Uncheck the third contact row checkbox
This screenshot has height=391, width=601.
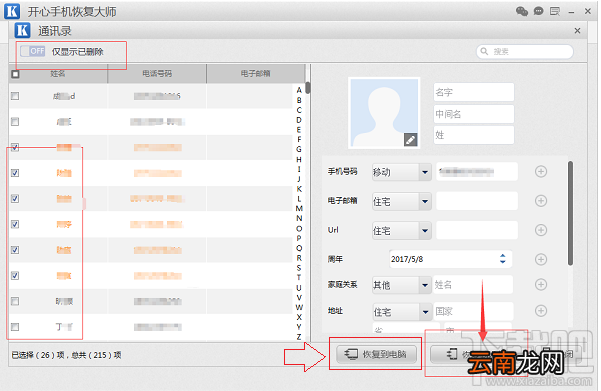point(15,147)
